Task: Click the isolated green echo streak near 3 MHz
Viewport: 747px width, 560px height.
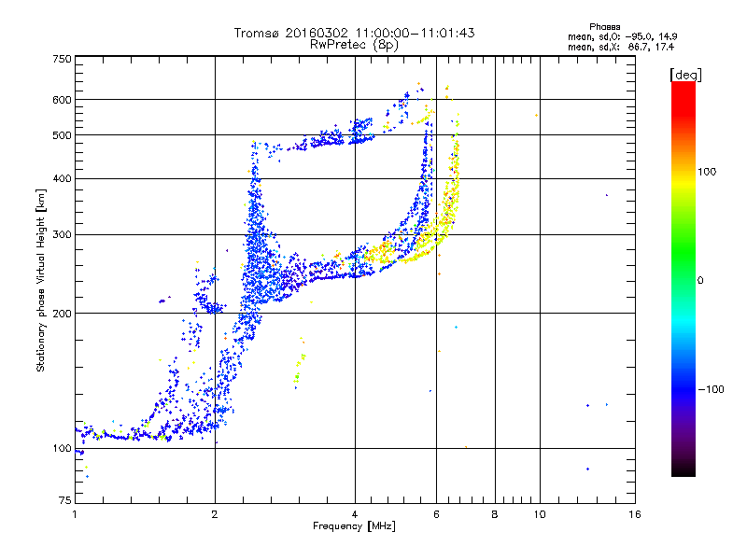Action: [x=299, y=363]
